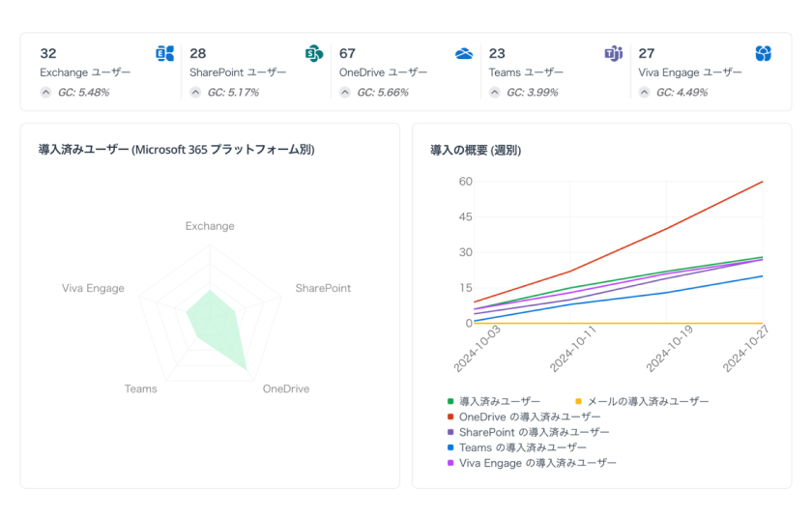Image resolution: width=812 pixels, height=518 pixels.
Task: Click the Teams ユーザー label
Action: [526, 72]
